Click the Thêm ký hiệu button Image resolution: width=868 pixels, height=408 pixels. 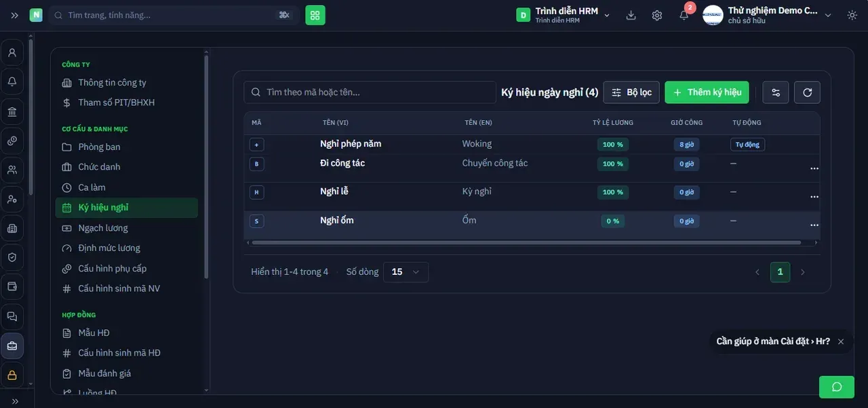[x=707, y=92]
